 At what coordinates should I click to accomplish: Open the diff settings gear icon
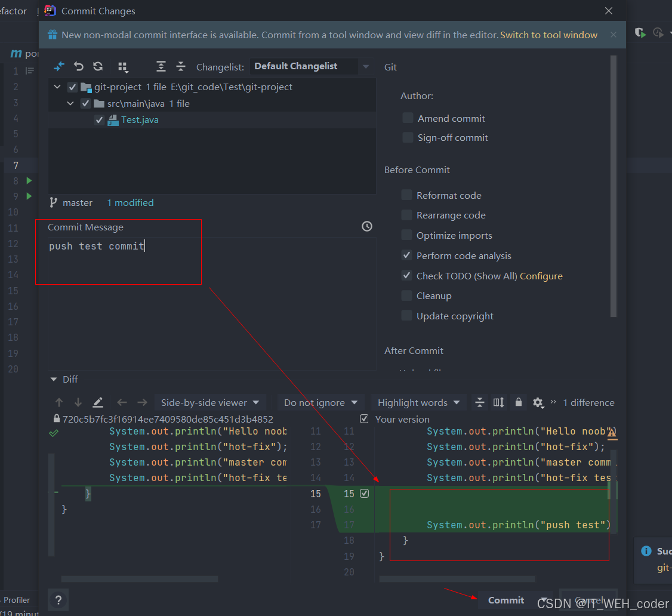pyautogui.click(x=538, y=403)
